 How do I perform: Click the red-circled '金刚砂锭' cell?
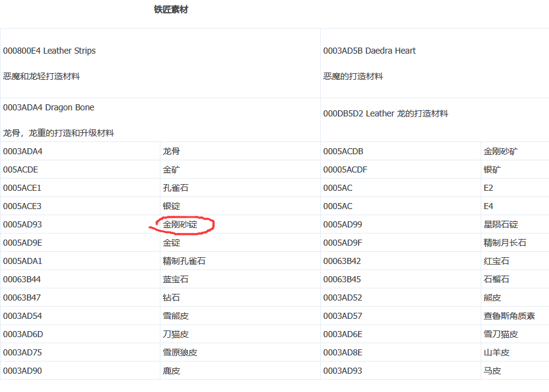click(180, 224)
